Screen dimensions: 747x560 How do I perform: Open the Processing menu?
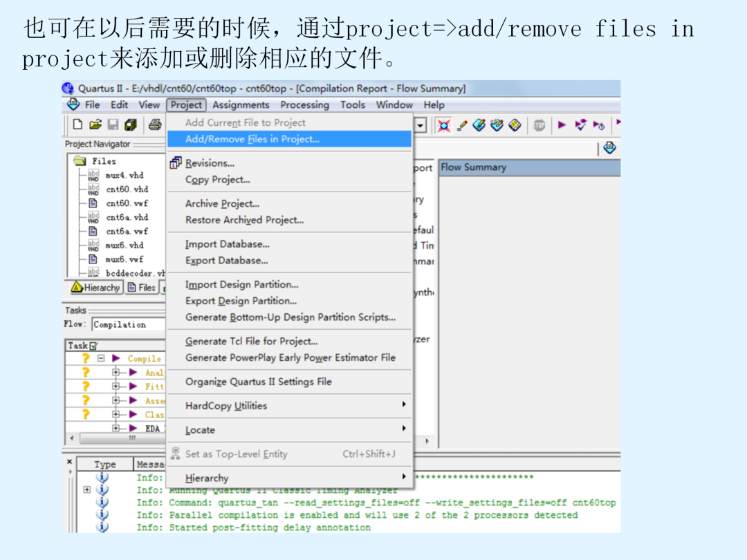point(304,105)
